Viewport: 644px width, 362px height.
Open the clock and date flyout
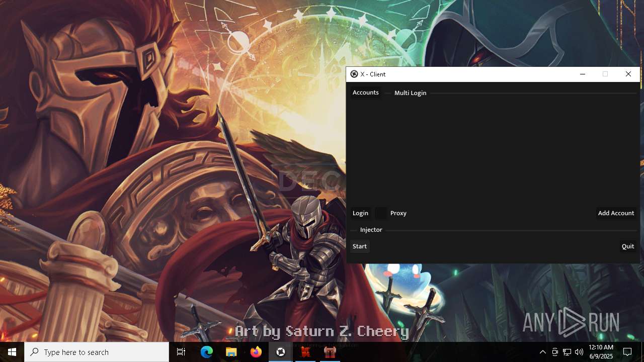(x=601, y=352)
